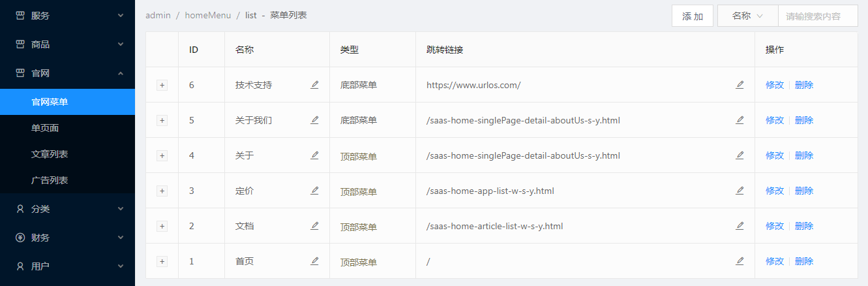The width and height of the screenshot is (868, 286).
Task: Expand the 商品 menu chevron
Action: coord(121,44)
